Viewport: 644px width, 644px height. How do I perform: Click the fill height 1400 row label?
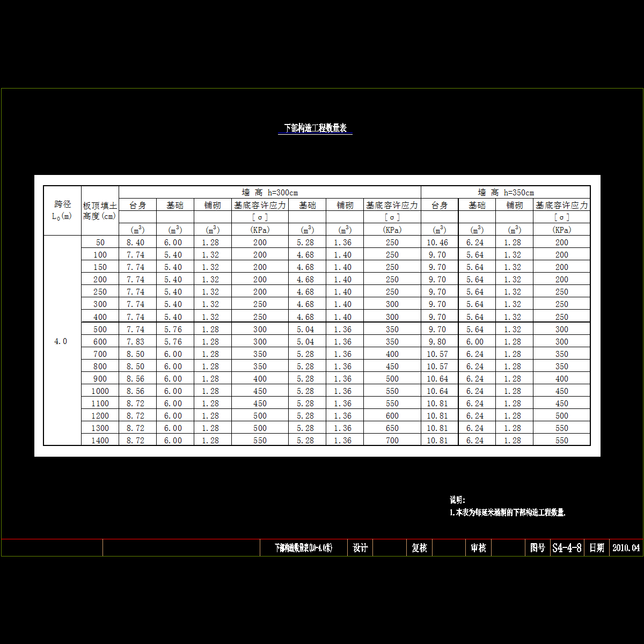tap(100, 441)
